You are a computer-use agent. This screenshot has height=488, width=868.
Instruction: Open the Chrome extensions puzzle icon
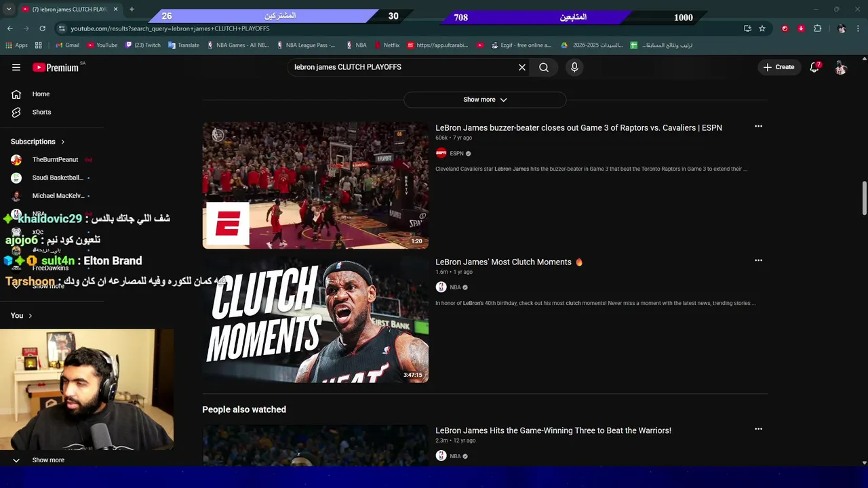pyautogui.click(x=817, y=28)
